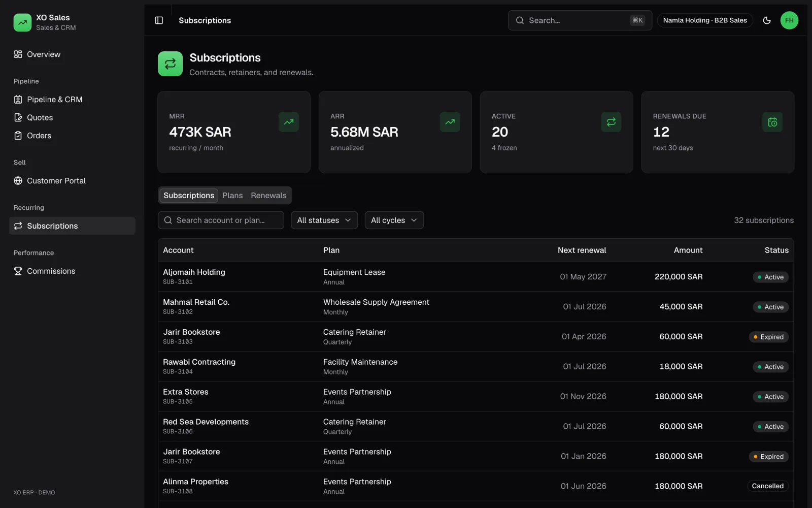Select the Subscriptions tab
Image resolution: width=812 pixels, height=508 pixels.
click(189, 196)
